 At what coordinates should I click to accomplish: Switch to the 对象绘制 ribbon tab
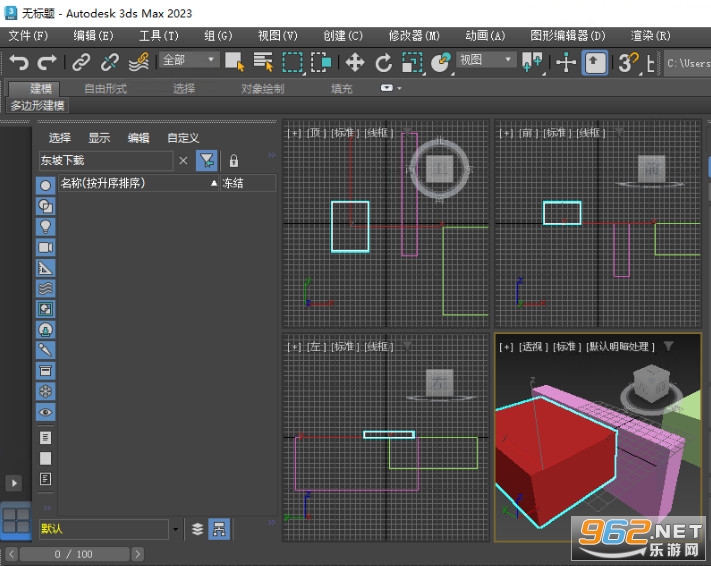[263, 88]
